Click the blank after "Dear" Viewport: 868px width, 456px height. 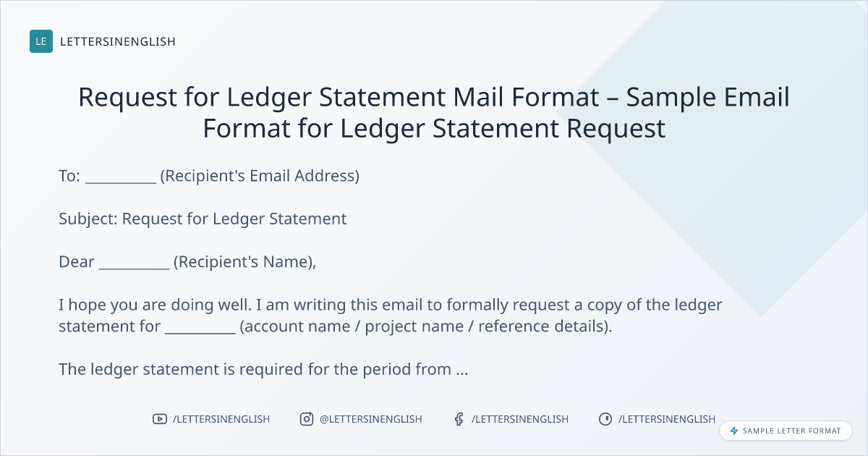[x=134, y=262]
